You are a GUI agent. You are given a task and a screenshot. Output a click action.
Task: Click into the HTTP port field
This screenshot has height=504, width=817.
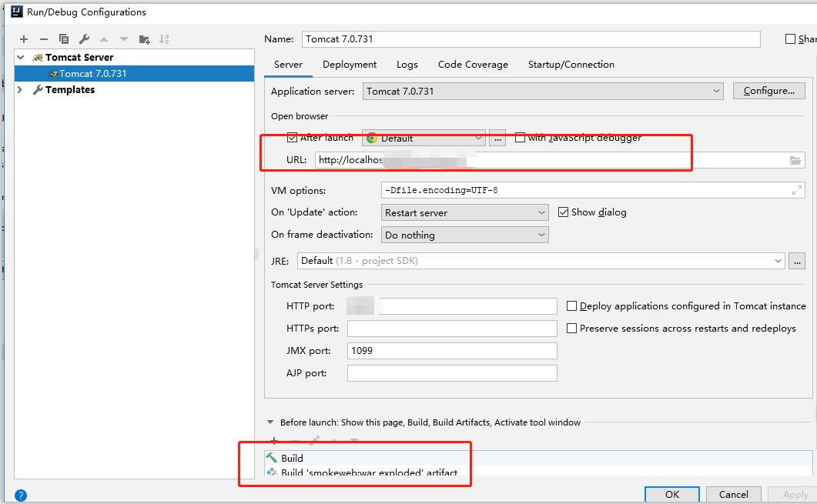(x=452, y=306)
